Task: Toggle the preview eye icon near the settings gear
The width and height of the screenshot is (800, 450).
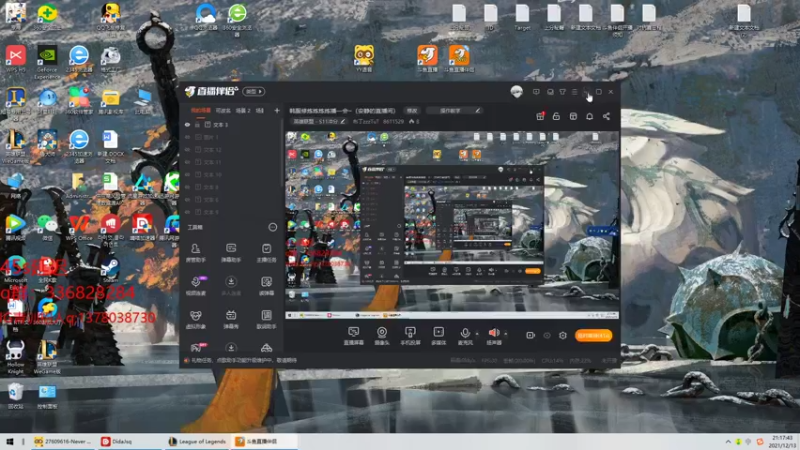Action: point(547,335)
